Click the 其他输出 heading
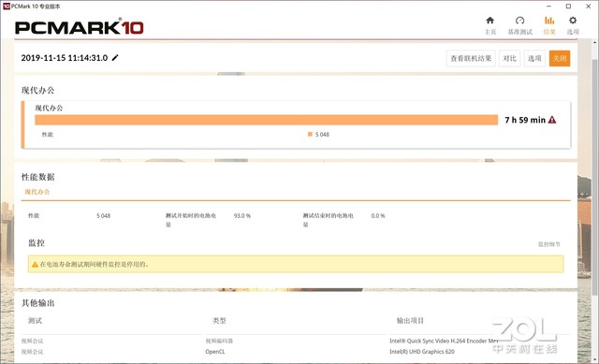The image size is (599, 364). [x=37, y=303]
